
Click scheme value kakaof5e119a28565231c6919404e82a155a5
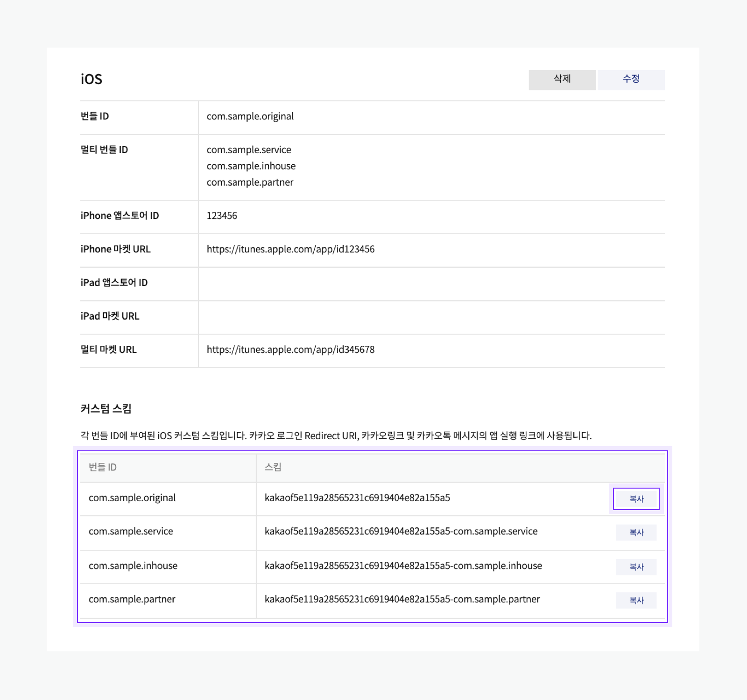pyautogui.click(x=357, y=498)
